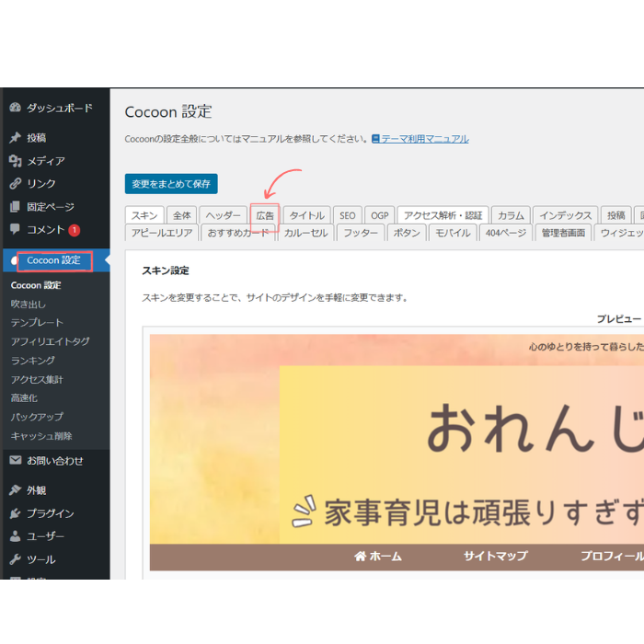Screen dimensions: 644x644
Task: Click the media icon beside メディア
Action: coord(15,161)
